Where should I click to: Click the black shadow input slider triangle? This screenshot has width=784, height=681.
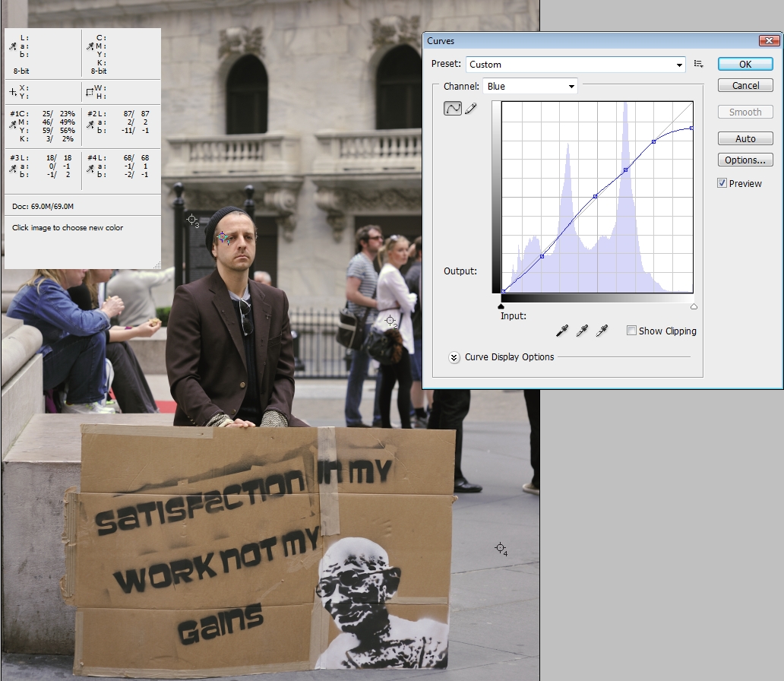[501, 306]
